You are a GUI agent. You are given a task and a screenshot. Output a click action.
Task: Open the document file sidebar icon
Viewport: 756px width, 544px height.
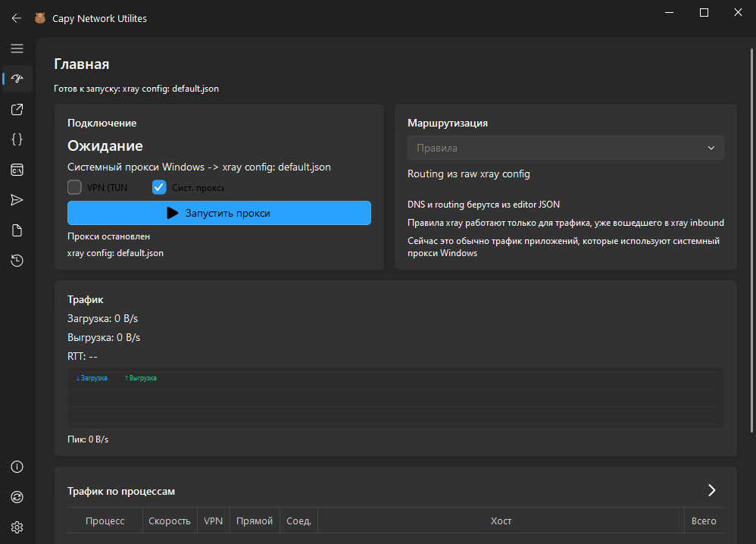tap(17, 230)
